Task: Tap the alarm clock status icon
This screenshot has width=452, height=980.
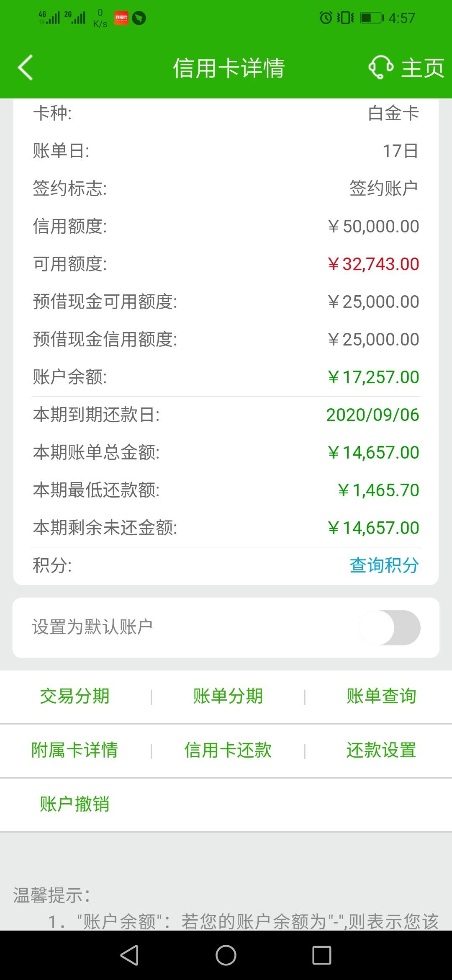Action: 326,18
